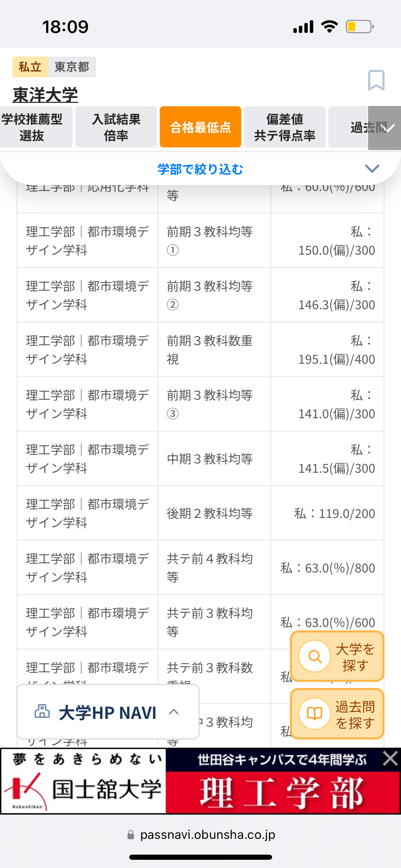This screenshot has height=868, width=401.
Task: Expand the 大学HP NAVI panel arrow
Action: [x=174, y=712]
